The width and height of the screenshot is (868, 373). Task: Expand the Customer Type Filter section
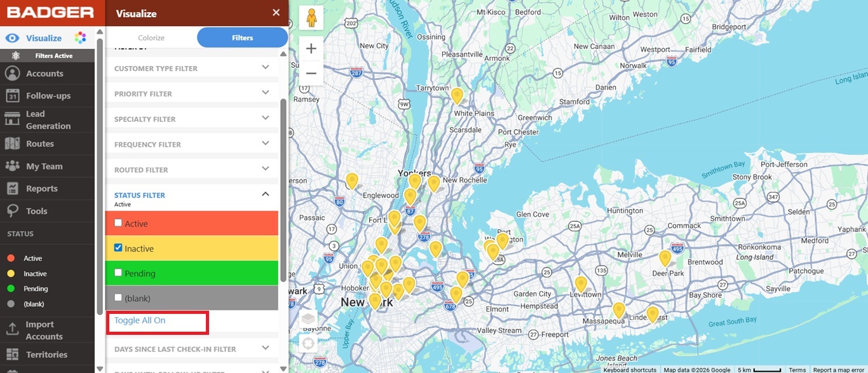(266, 67)
